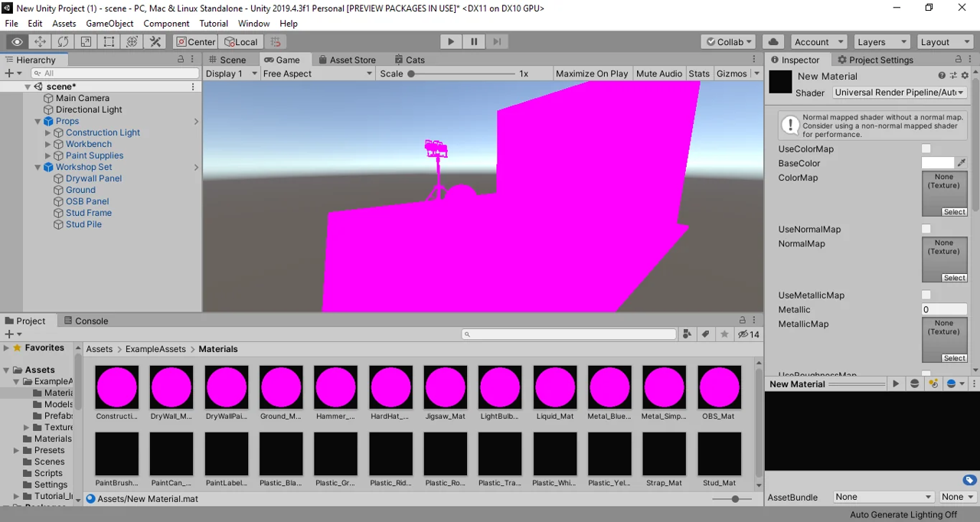Image resolution: width=980 pixels, height=522 pixels.
Task: Expand the Construction Light object
Action: point(48,132)
